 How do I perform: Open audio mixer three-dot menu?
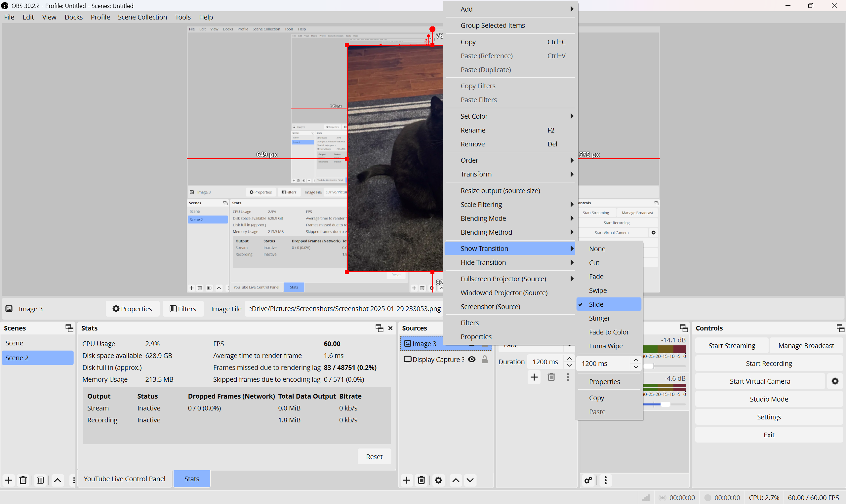coord(606,480)
